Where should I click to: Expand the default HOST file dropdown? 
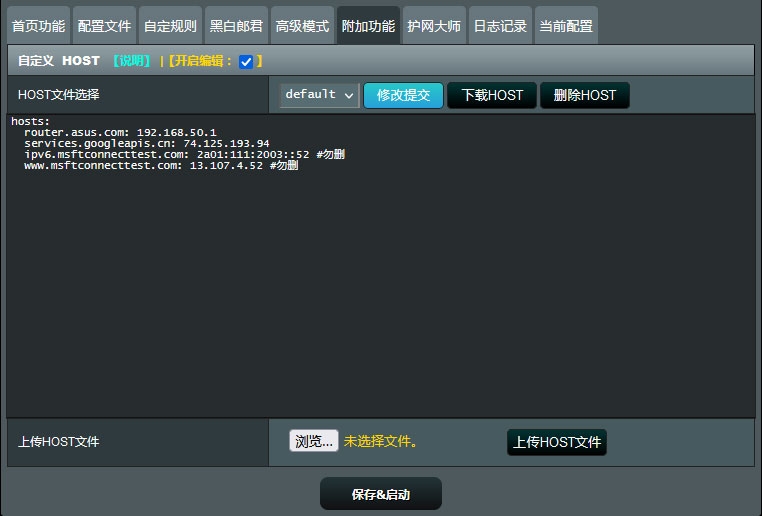tap(319, 95)
